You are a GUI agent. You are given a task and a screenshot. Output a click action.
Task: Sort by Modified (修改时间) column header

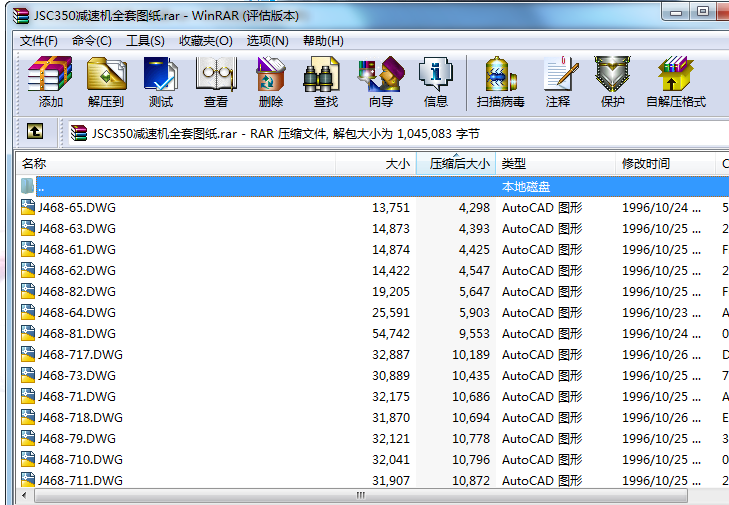(665, 164)
